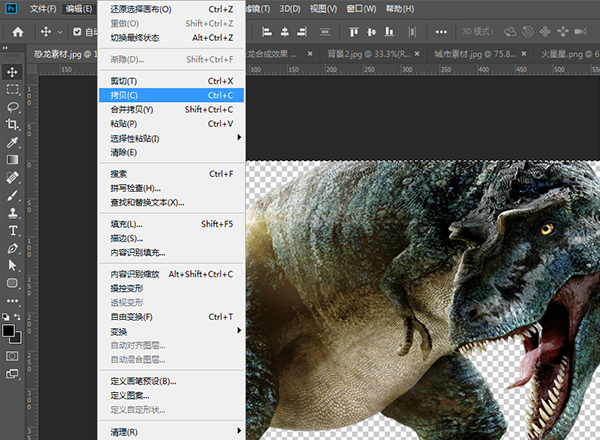Viewport: 600px width, 440px height.
Task: Click the Home button in options bar
Action: (x=17, y=32)
